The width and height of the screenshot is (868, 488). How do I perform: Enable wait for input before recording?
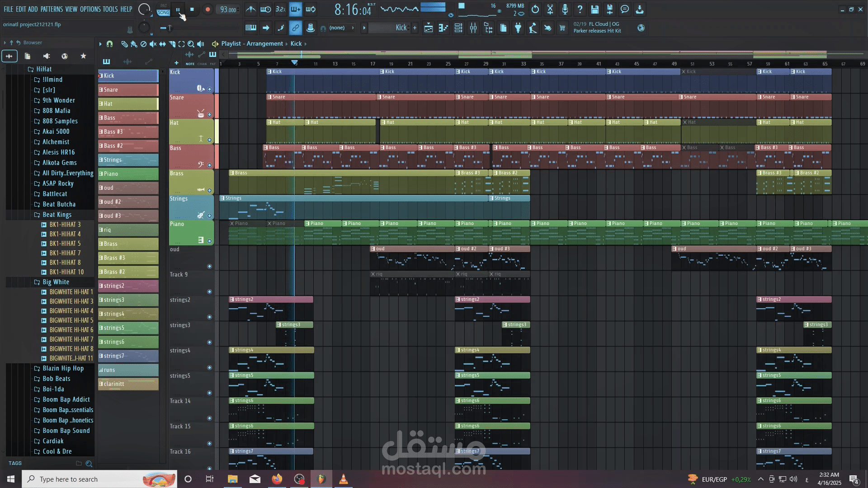click(266, 9)
